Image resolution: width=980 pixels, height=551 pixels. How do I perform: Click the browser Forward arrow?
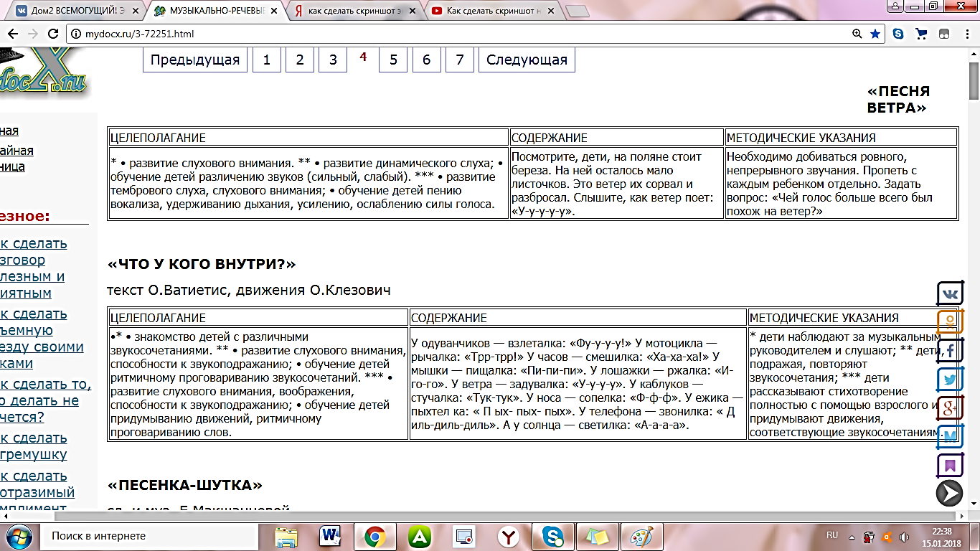click(x=33, y=34)
